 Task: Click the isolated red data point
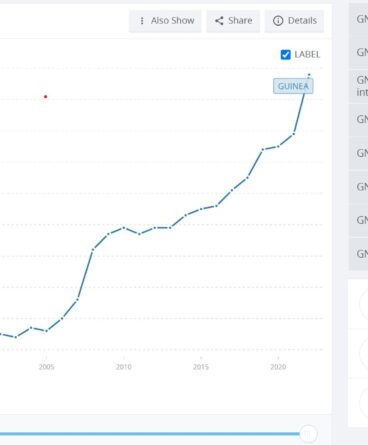(46, 97)
